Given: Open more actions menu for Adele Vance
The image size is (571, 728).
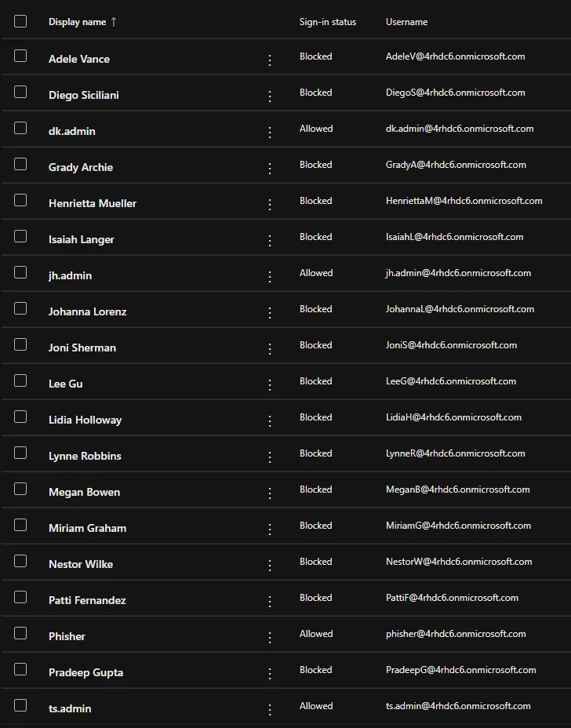Looking at the screenshot, I should click(x=270, y=60).
